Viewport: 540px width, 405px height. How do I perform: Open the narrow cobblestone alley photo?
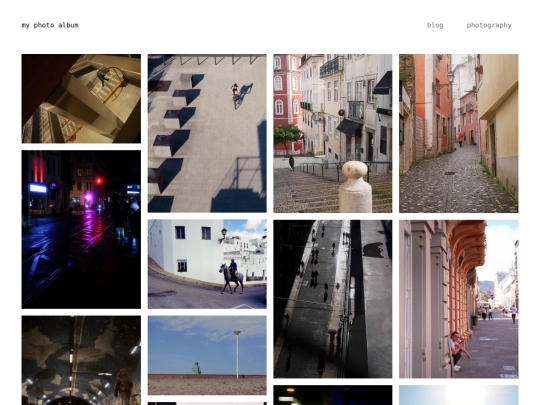pos(459,133)
